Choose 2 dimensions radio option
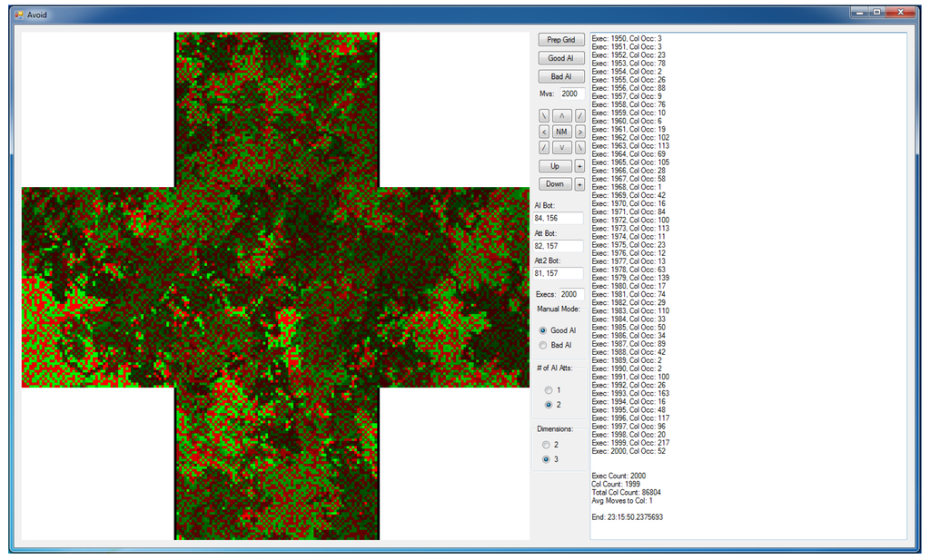 point(545,445)
